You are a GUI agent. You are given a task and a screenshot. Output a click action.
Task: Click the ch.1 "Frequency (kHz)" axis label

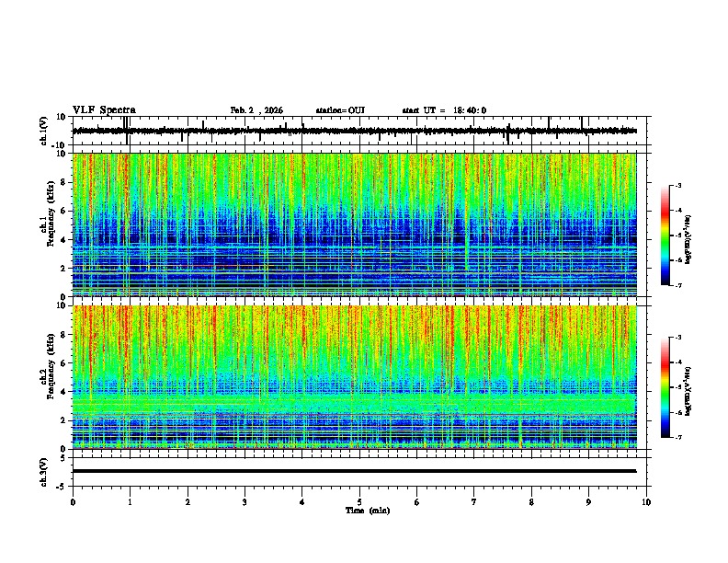tap(51, 214)
